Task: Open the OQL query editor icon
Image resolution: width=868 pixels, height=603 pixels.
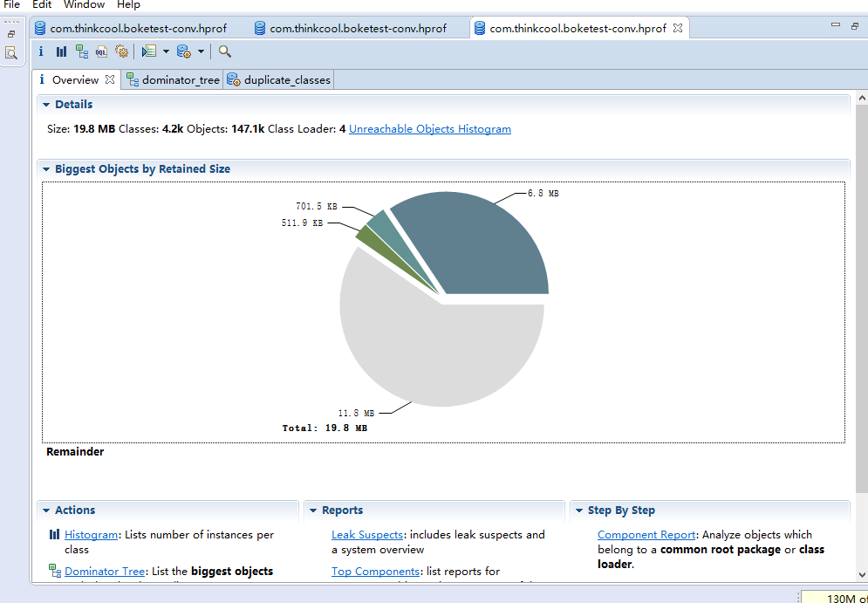Action: [x=101, y=51]
